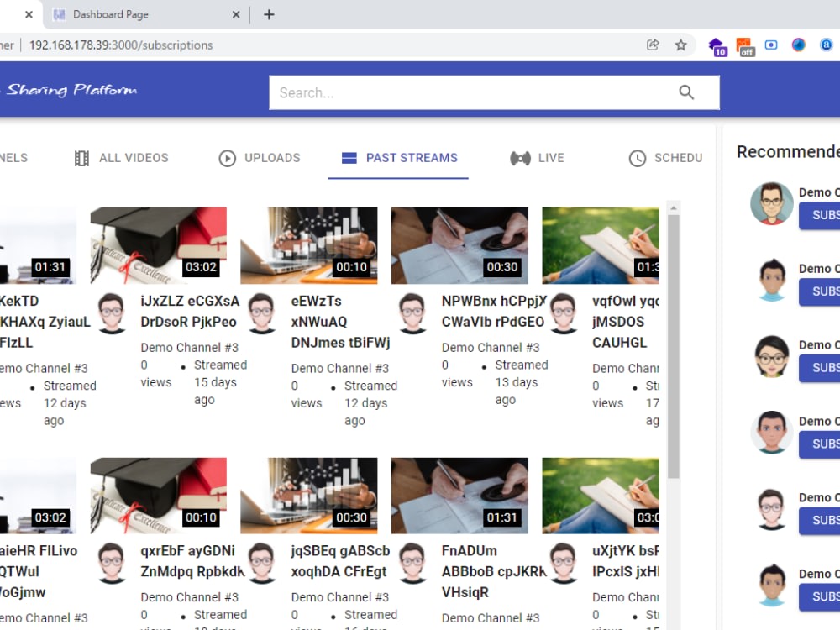Open the LIVE tab
This screenshot has width=840, height=630.
(537, 158)
